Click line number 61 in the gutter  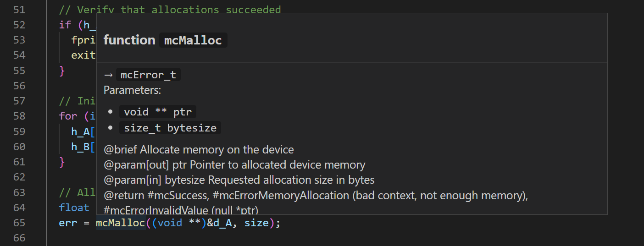19,162
